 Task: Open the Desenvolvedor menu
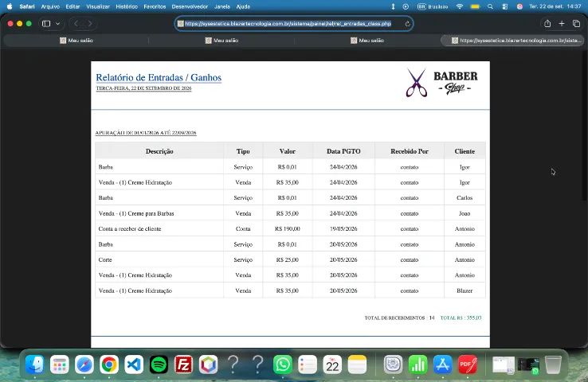point(190,6)
